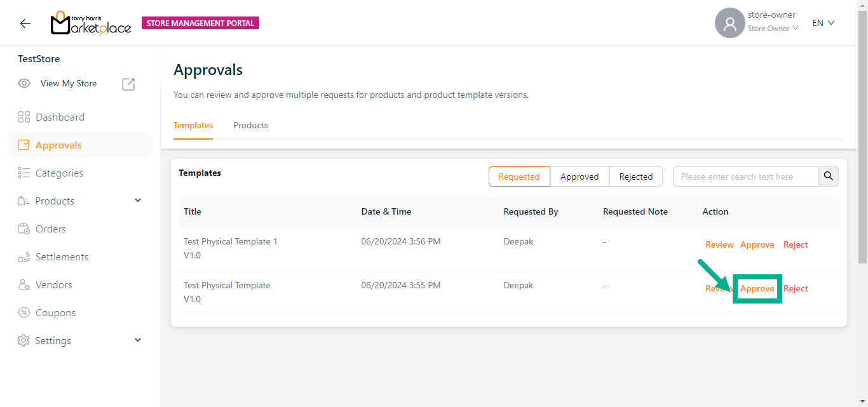The width and height of the screenshot is (868, 407).
Task: Select the Templates tab
Action: 193,125
